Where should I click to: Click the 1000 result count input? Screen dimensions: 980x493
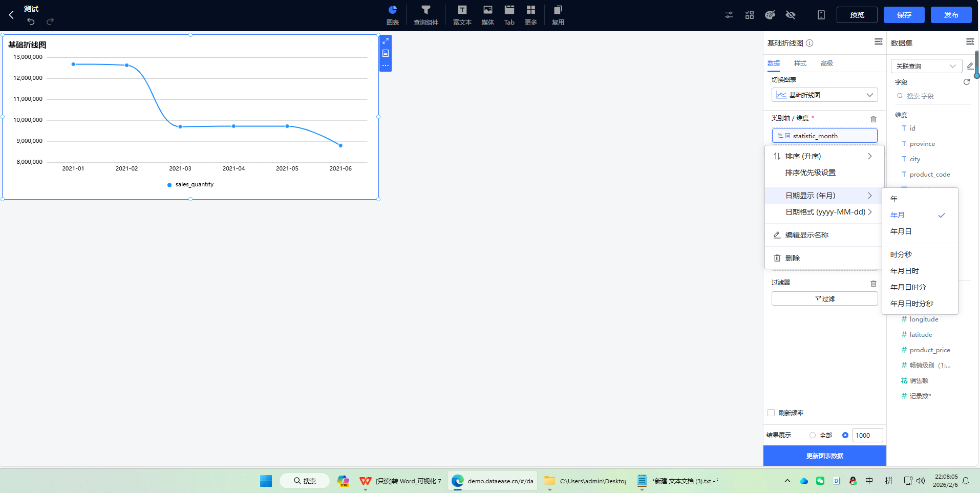(x=868, y=435)
